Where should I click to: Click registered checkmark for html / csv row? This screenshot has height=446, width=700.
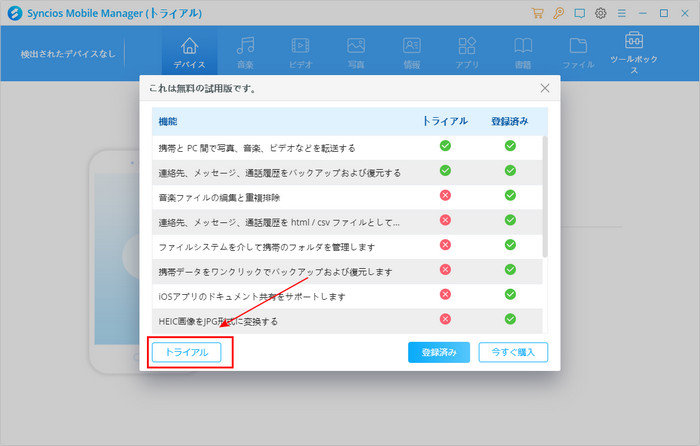tap(510, 220)
